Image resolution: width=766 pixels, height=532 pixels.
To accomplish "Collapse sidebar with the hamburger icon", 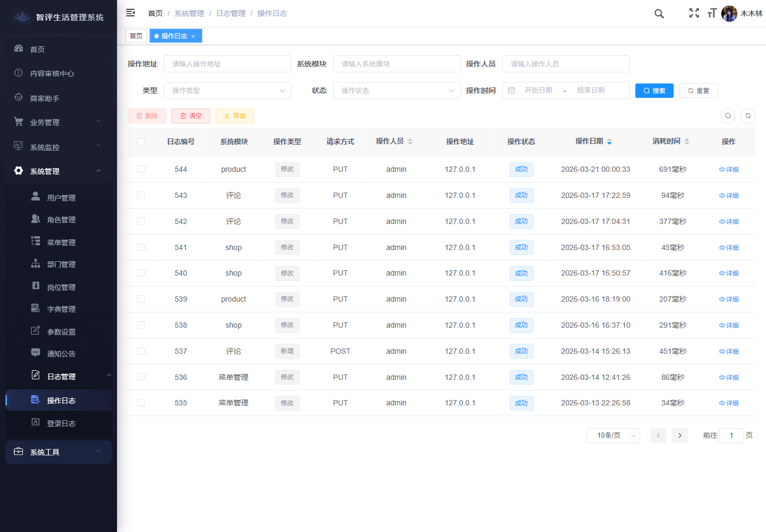I will pos(130,13).
